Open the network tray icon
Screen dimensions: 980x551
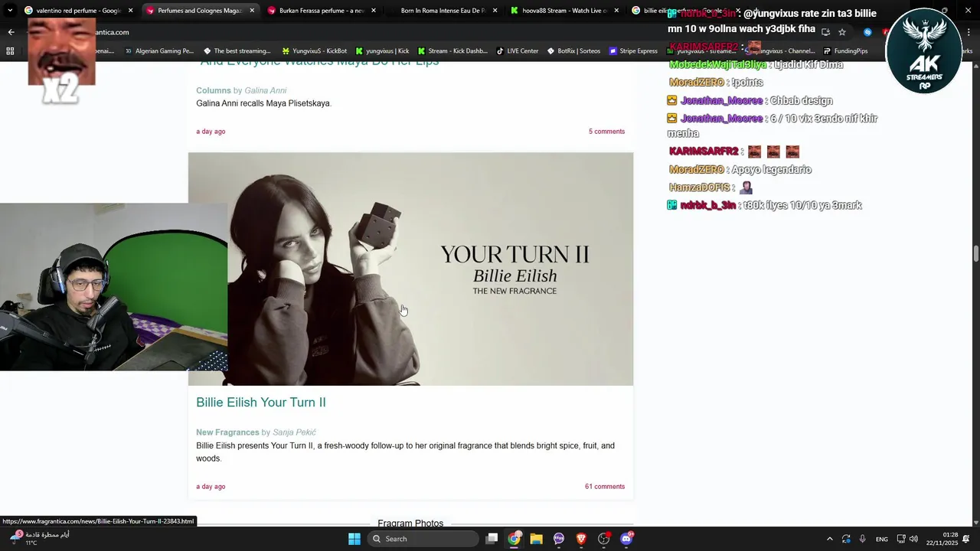point(901,539)
